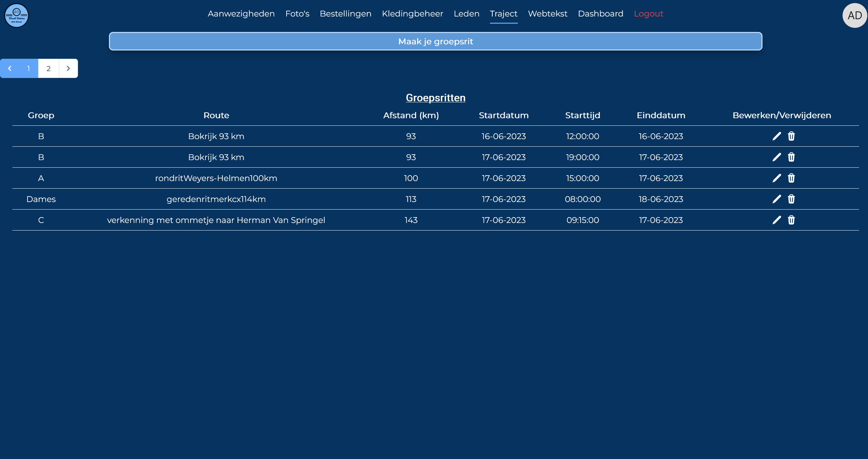Edit the Dames geredenritmerkcx114km ride
Image resolution: width=868 pixels, height=459 pixels.
[x=777, y=199]
